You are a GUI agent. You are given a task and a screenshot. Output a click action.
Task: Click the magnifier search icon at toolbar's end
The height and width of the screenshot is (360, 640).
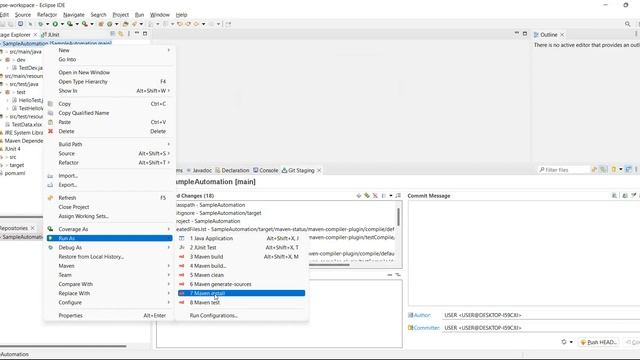(x=627, y=24)
